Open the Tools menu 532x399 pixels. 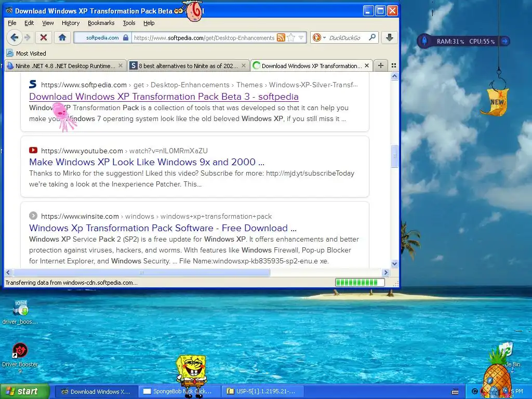point(129,23)
